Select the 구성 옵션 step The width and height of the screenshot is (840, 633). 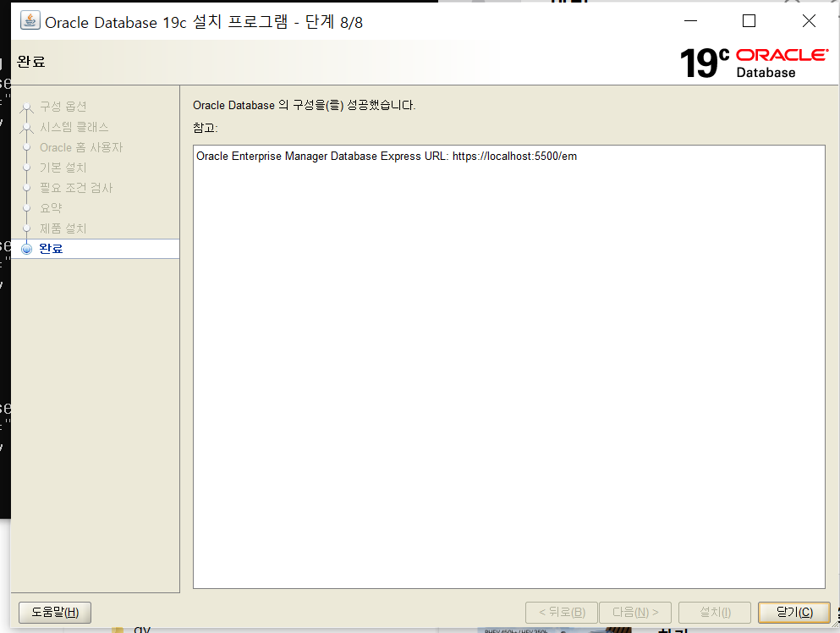pyautogui.click(x=63, y=107)
